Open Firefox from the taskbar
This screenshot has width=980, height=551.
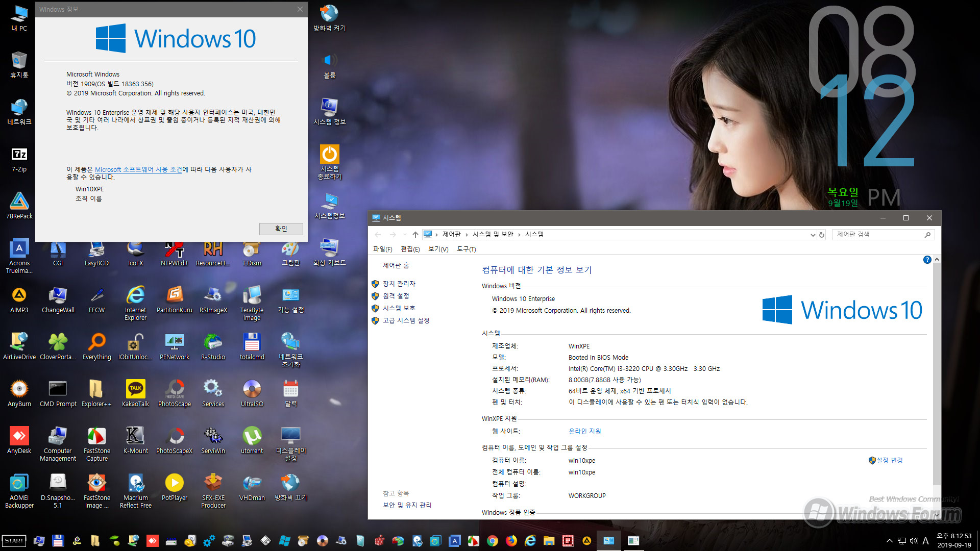click(x=511, y=541)
